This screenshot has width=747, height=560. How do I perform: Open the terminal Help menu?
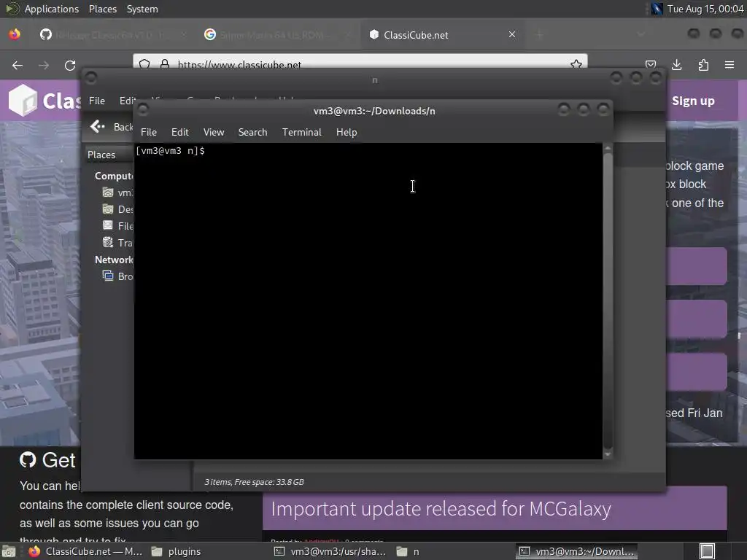(347, 133)
